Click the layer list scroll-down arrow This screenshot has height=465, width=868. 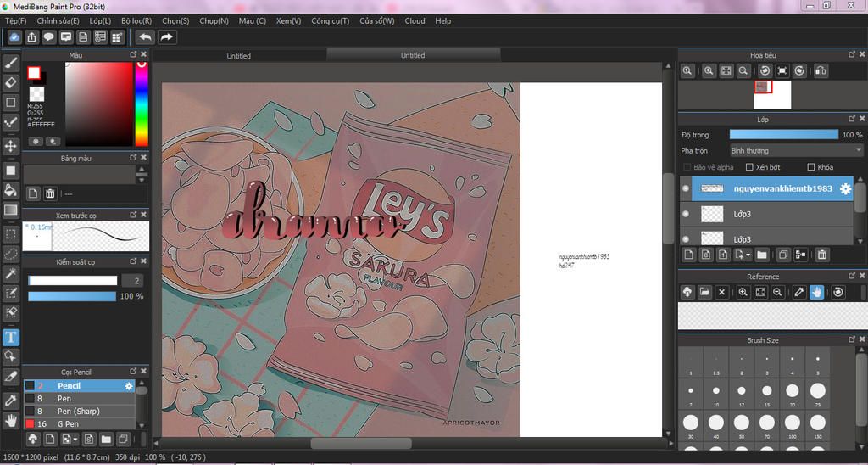coord(860,240)
